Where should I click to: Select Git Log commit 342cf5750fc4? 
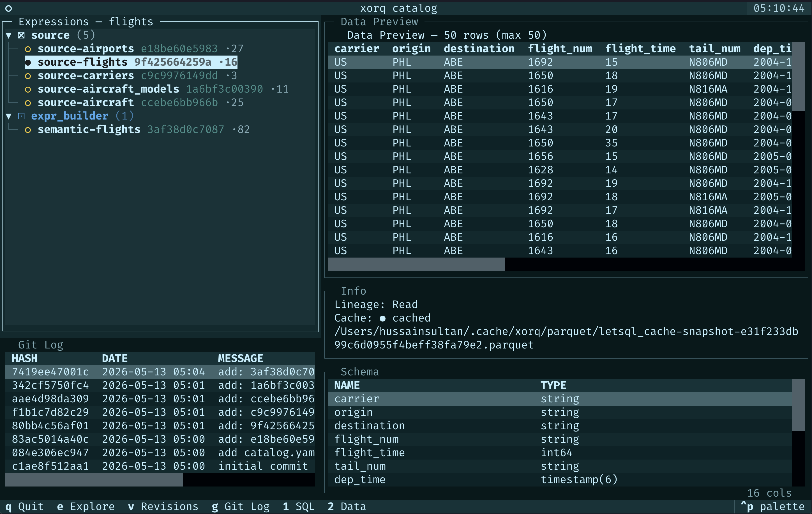click(160, 385)
